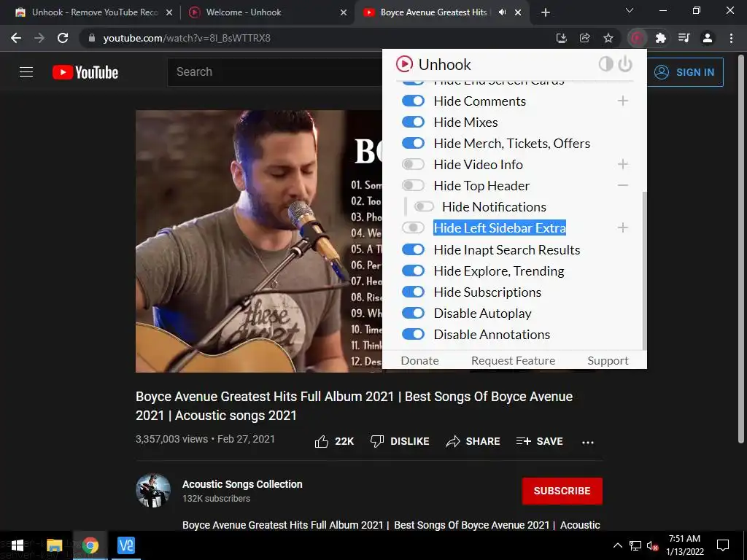
Task: Expand Hide Left Sidebar Extra sub-options
Action: (x=623, y=227)
